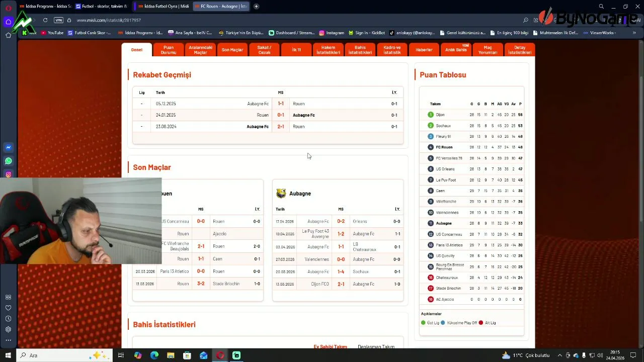
Task: Open sidebar heart bookmarks icon
Action: (x=8, y=308)
